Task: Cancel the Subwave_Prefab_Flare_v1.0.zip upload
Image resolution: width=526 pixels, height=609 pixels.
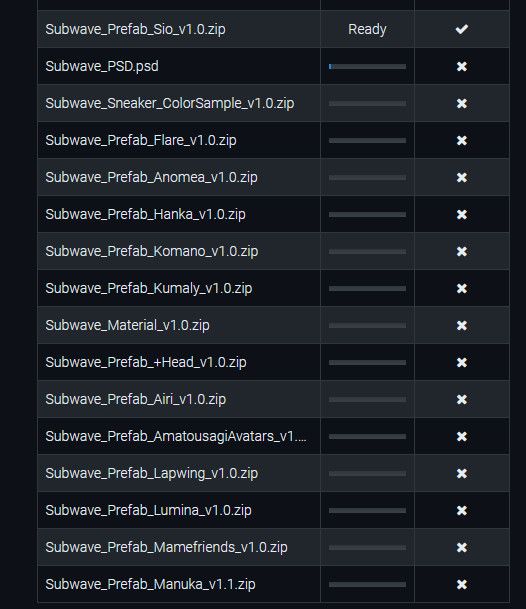Action: coord(462,140)
